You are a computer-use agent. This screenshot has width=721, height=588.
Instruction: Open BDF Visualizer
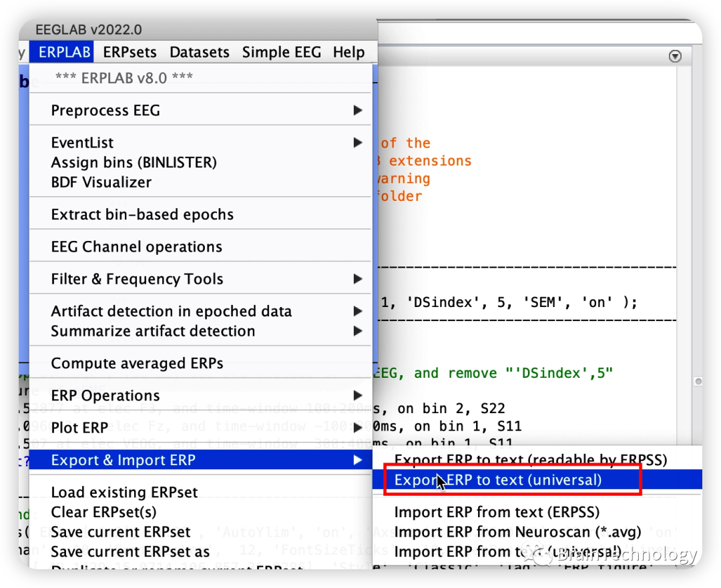coord(101,182)
